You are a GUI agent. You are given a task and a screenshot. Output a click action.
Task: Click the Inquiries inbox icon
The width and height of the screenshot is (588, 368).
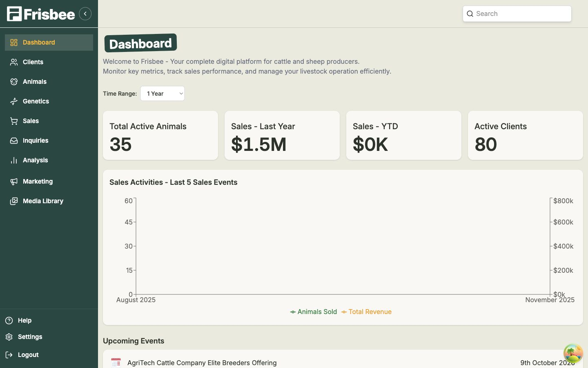tap(14, 141)
